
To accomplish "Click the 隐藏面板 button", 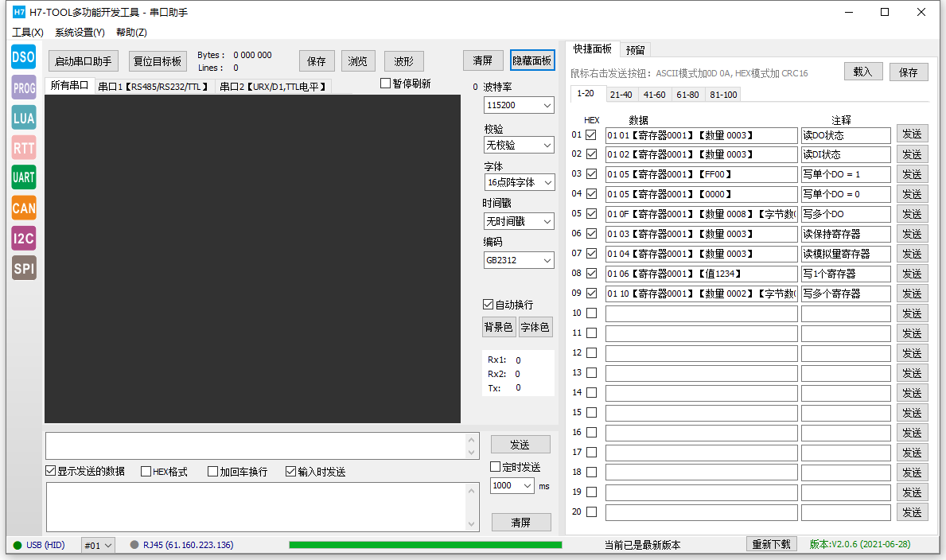I will tap(532, 60).
